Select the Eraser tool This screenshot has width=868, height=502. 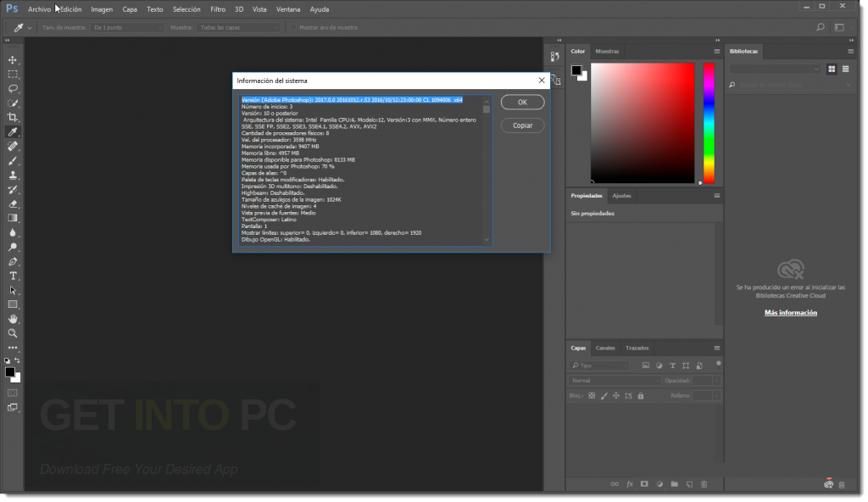pos(13,204)
